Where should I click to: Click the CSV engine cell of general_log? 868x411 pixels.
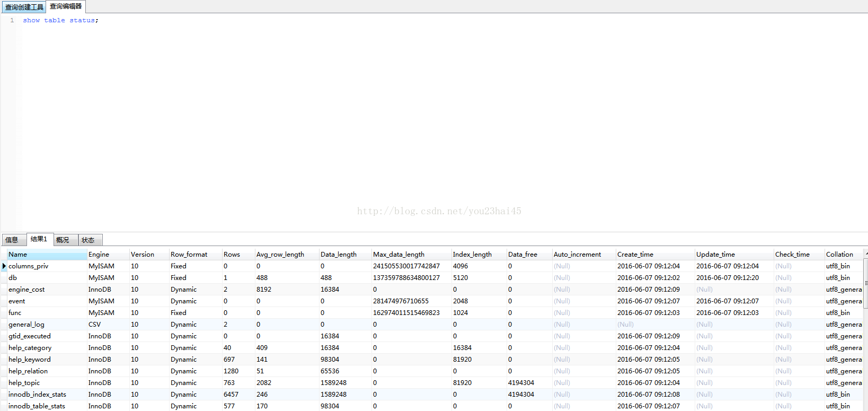pos(108,325)
